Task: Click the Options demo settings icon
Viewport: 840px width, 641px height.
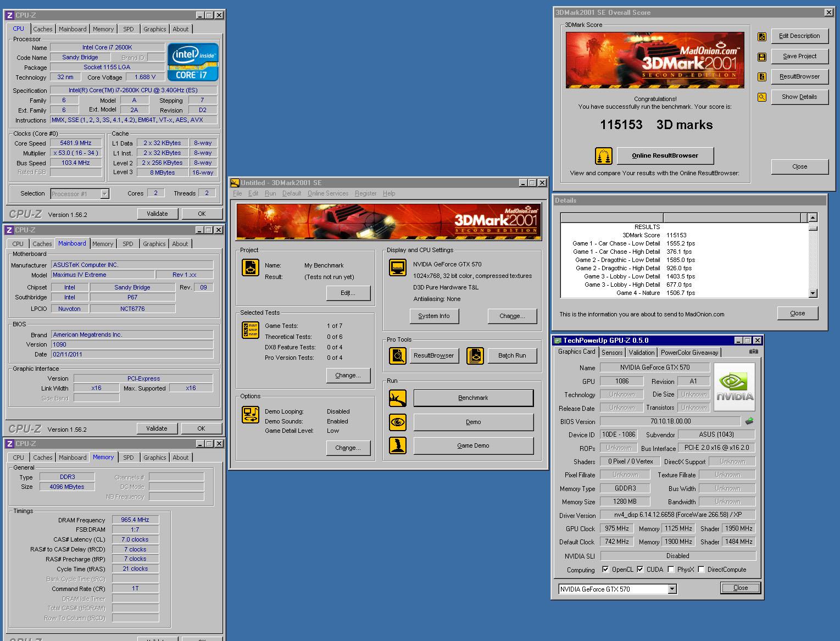Action: tap(251, 414)
